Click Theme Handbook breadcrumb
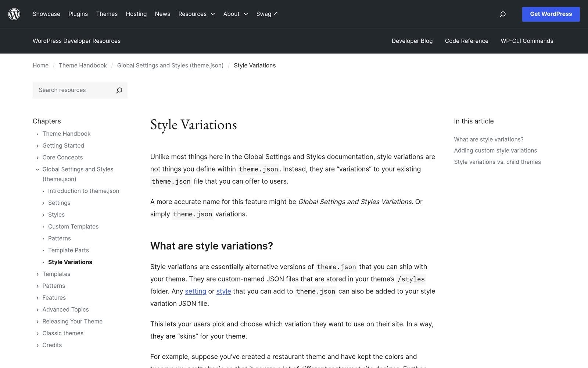 point(83,66)
